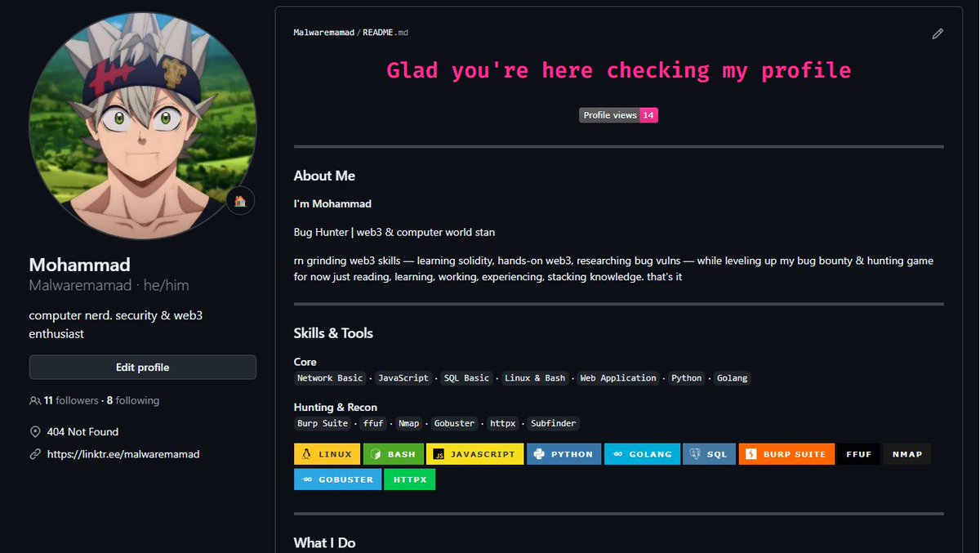
Task: Click the 'computer nerd' bio text
Action: 116,324
